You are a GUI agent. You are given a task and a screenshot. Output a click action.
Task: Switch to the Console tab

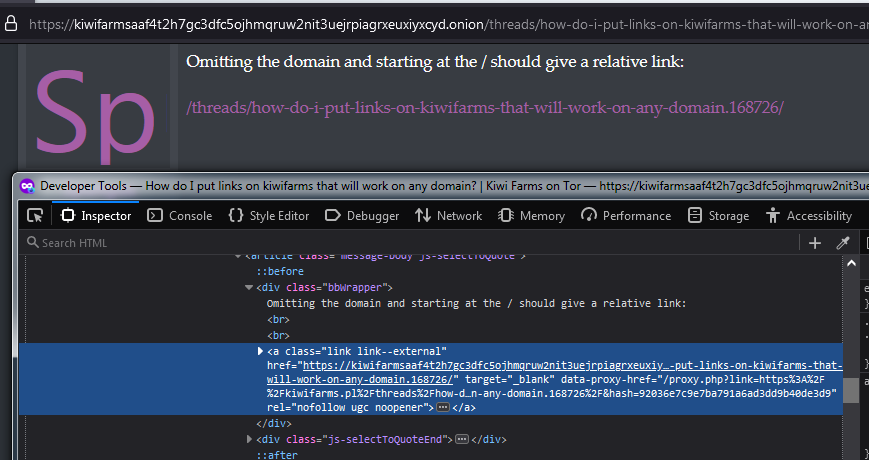coord(180,216)
